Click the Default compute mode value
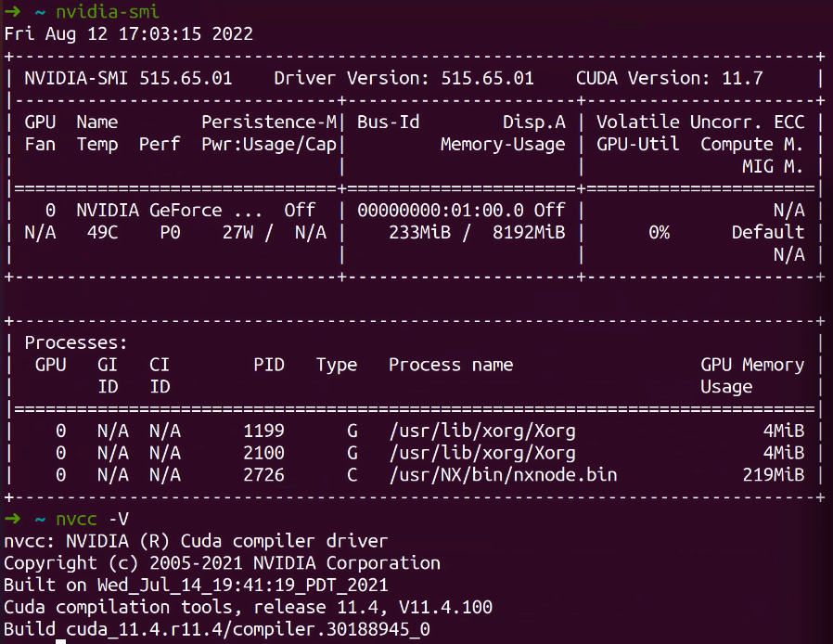Image resolution: width=833 pixels, height=644 pixels. [x=767, y=232]
